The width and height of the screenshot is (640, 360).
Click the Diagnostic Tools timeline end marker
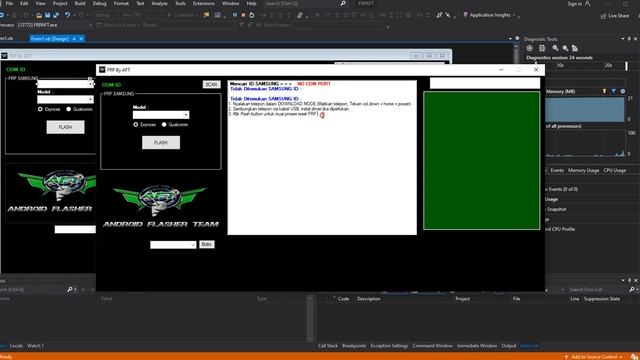click(x=627, y=66)
